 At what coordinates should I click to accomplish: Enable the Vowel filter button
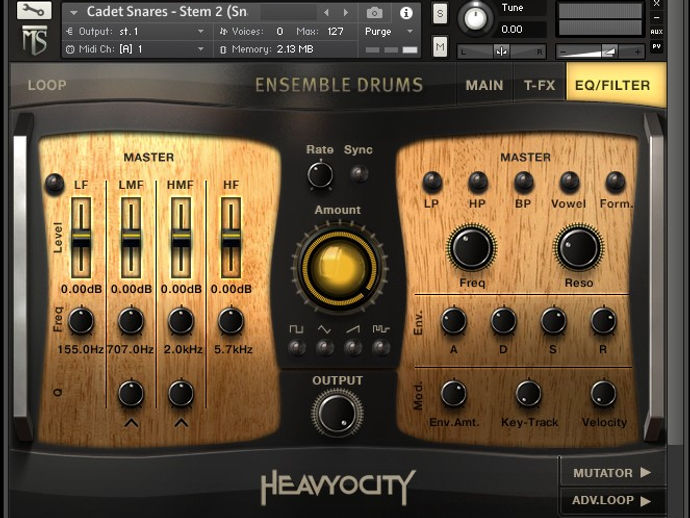569,182
